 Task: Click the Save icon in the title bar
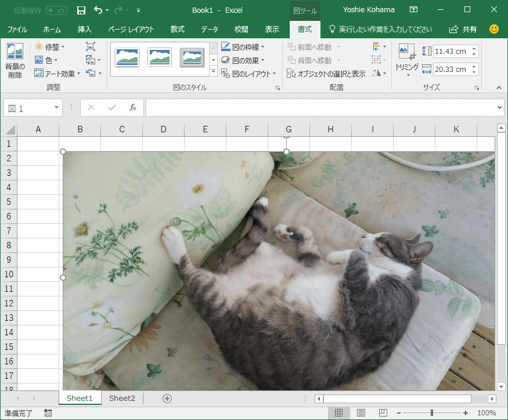[81, 10]
